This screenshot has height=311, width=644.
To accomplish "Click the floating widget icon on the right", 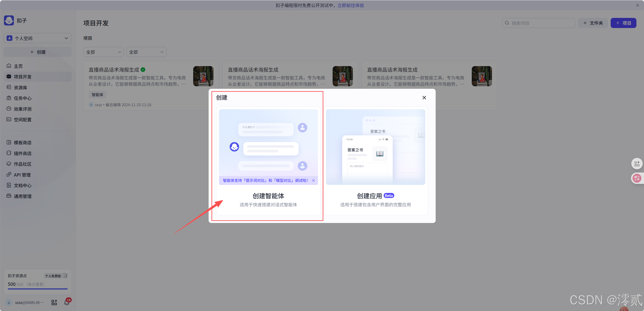I will 637,163.
